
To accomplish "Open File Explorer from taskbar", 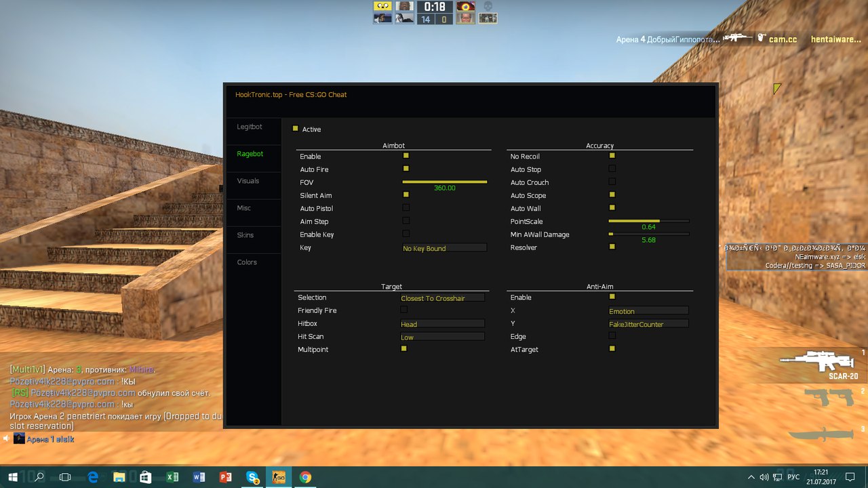I will coord(119,477).
